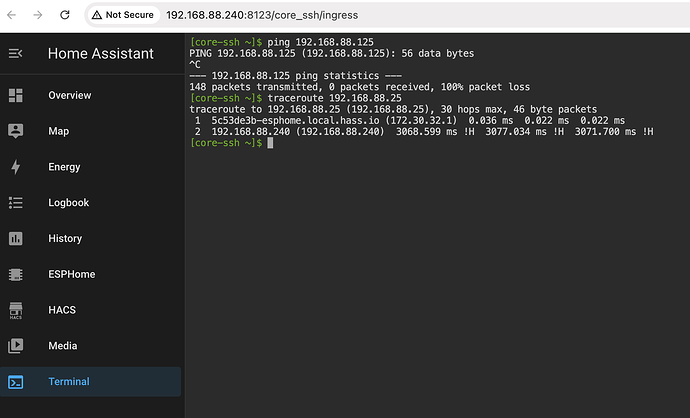
Task: Click the '56 data bytes' PING output line
Action: pyautogui.click(x=332, y=53)
